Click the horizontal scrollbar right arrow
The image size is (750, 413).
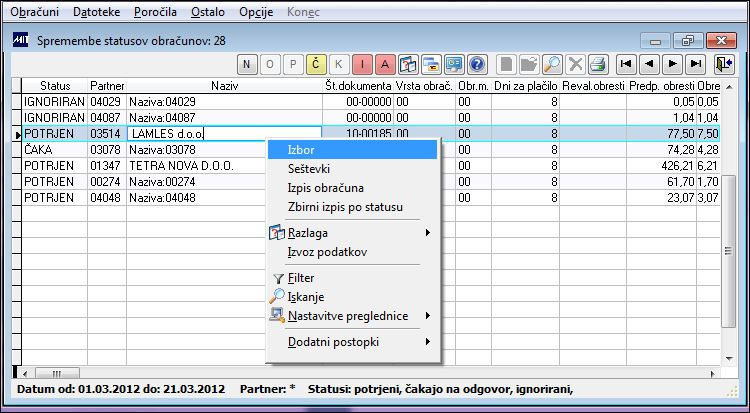(712, 374)
